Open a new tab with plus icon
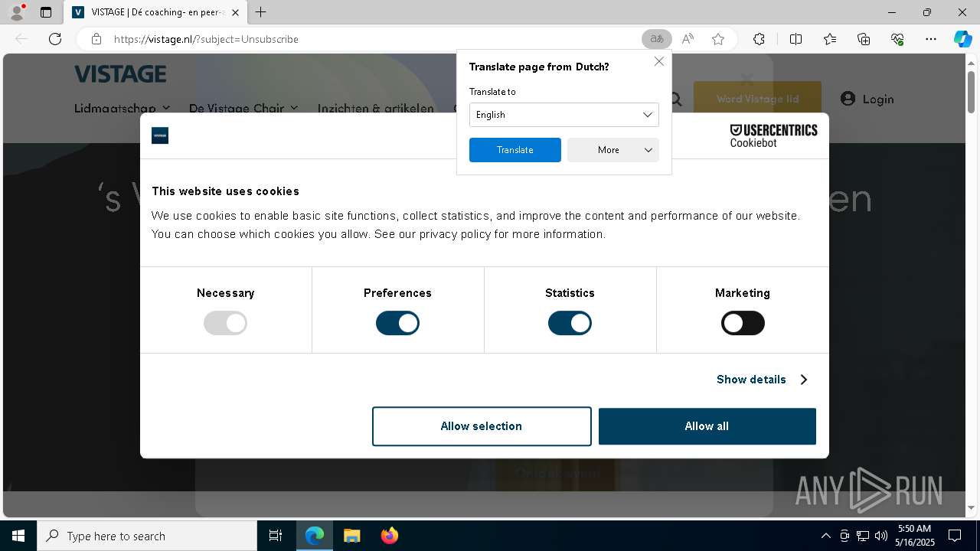Screen dimensions: 980x551 260,12
